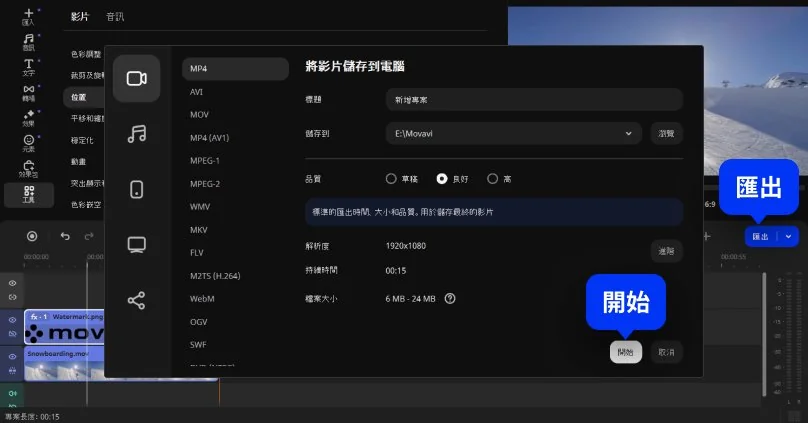The image size is (808, 423).
Task: Select the 高 high quality radio
Action: click(493, 179)
